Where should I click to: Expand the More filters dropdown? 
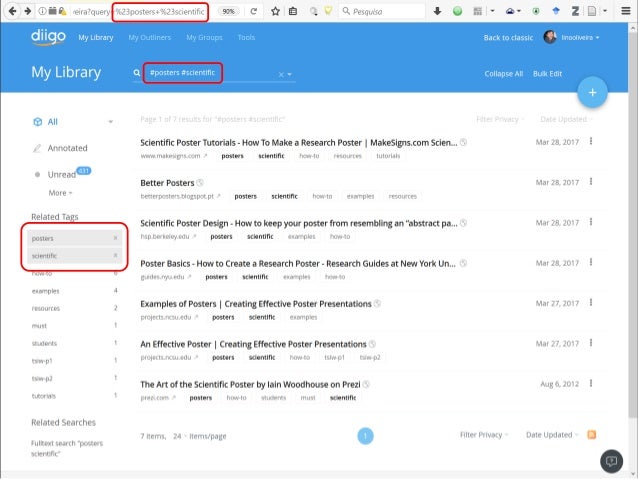point(60,193)
